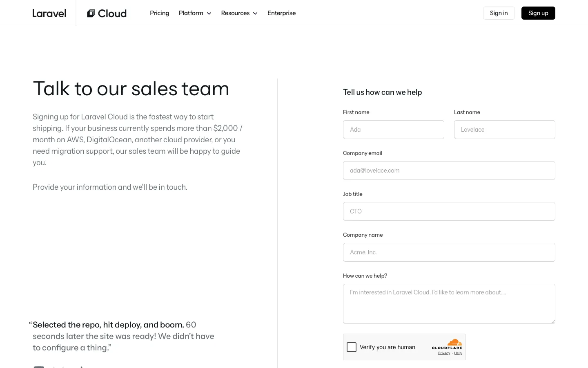This screenshot has height=368, width=588.
Task: Open the Pricing page
Action: click(159, 13)
